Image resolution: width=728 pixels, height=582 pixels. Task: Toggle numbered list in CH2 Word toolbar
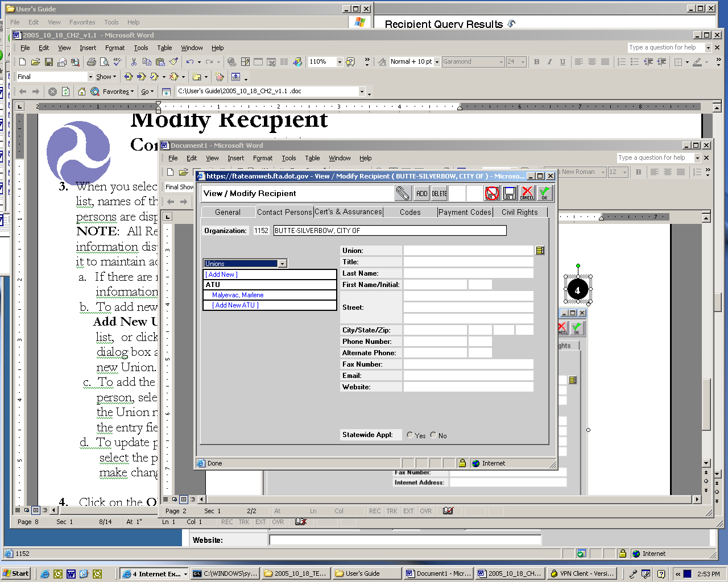pyautogui.click(x=622, y=61)
